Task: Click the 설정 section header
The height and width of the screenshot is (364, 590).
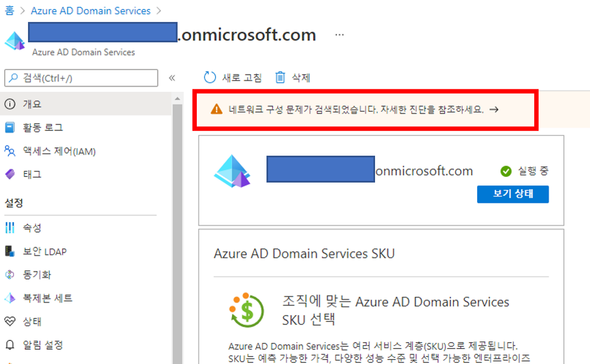Action: (x=14, y=203)
